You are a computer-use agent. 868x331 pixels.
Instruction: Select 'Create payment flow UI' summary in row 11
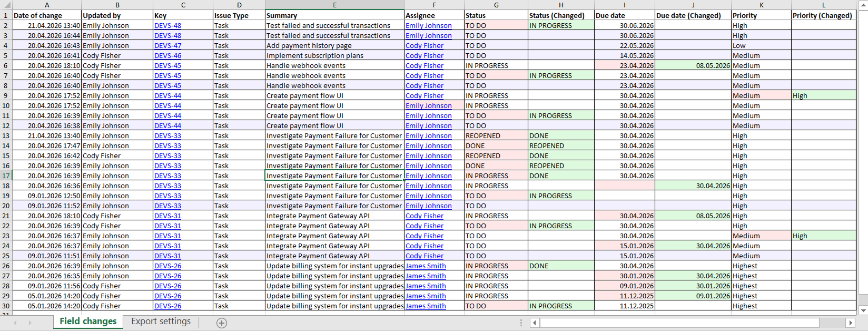point(334,115)
